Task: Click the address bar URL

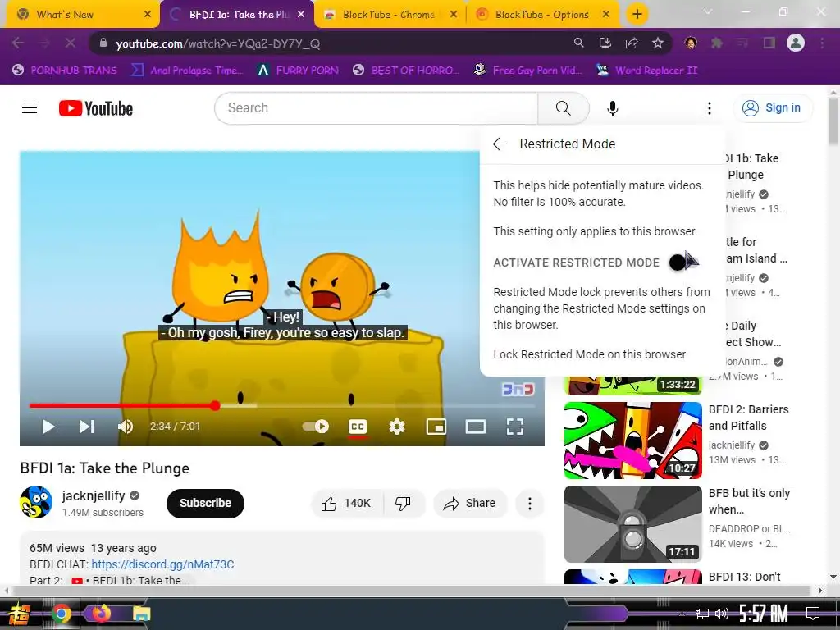Action: [218, 44]
